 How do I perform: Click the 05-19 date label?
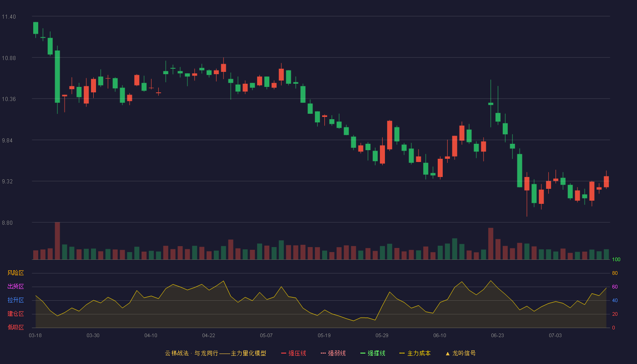pos(324,335)
